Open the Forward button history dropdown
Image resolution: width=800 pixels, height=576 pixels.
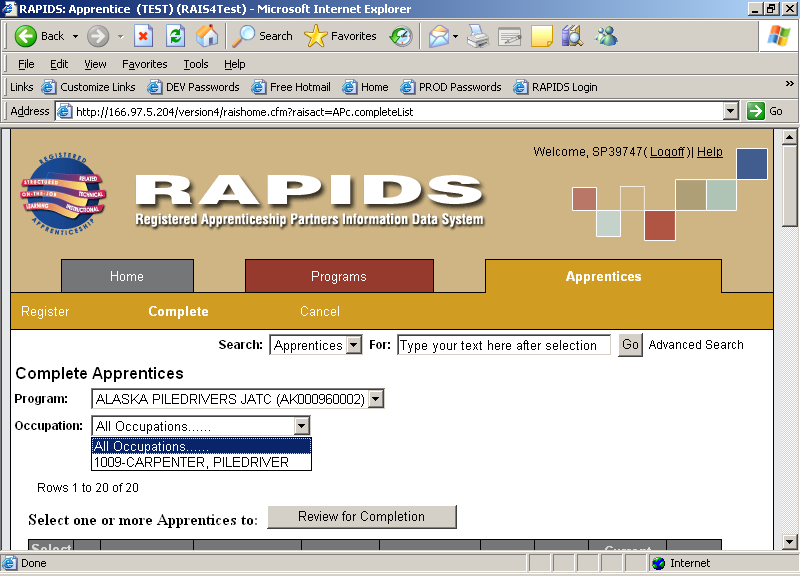pos(120,36)
